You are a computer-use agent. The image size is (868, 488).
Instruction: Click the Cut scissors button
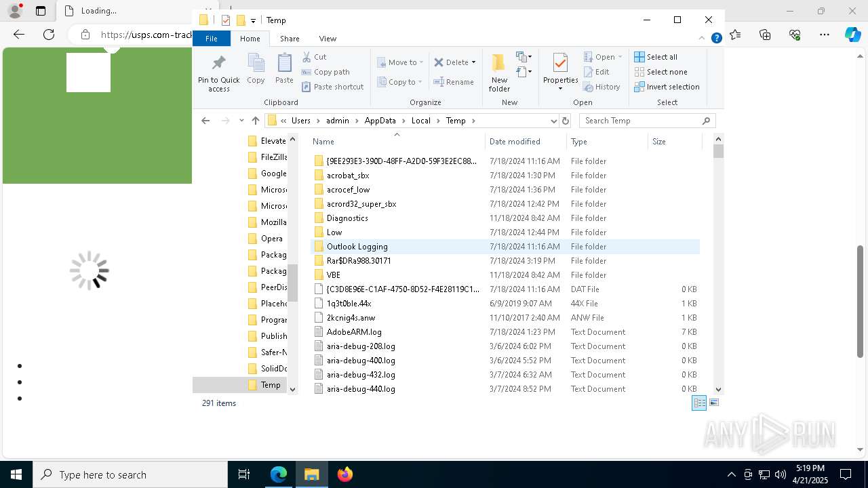(314, 57)
